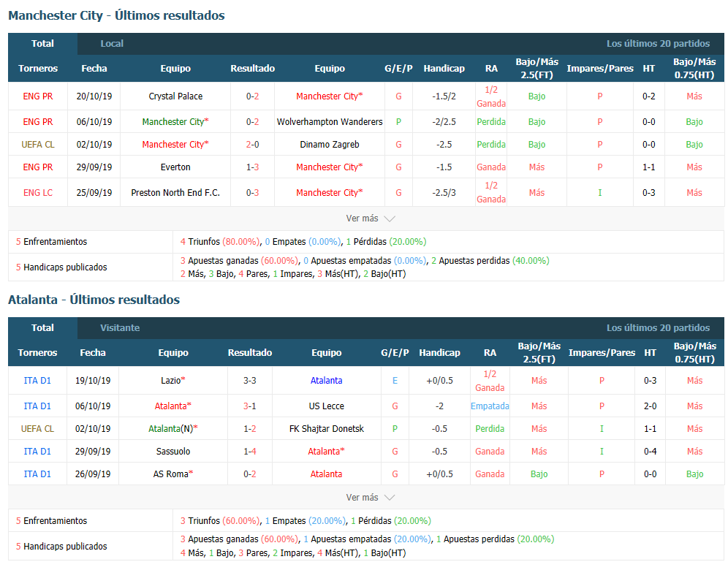Image resolution: width=728 pixels, height=570 pixels.
Task: Click the G/E/P header in Atalanta table
Action: [395, 352]
